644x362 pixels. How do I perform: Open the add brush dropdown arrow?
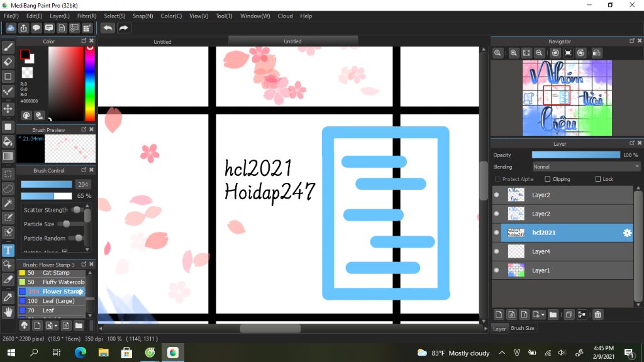[x=56, y=326]
